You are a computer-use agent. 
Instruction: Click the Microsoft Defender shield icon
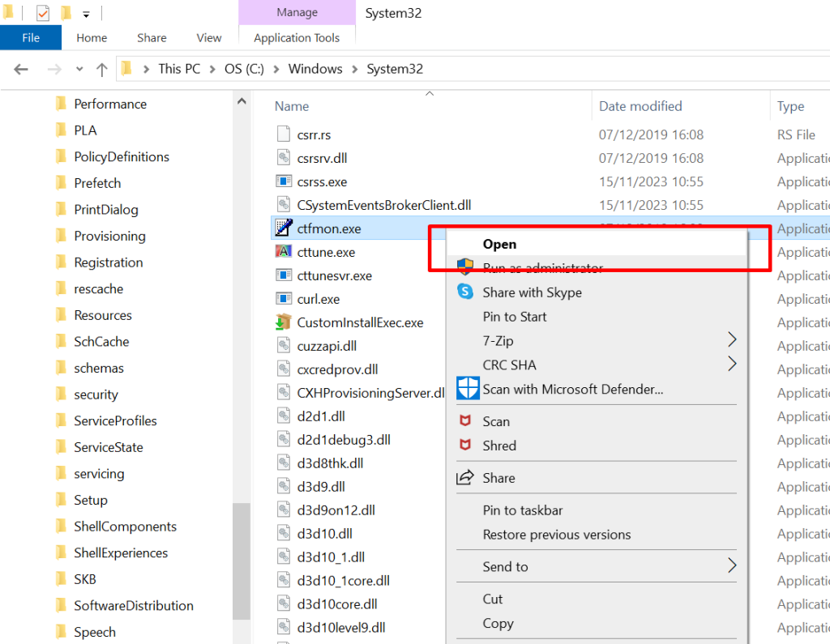coord(468,389)
